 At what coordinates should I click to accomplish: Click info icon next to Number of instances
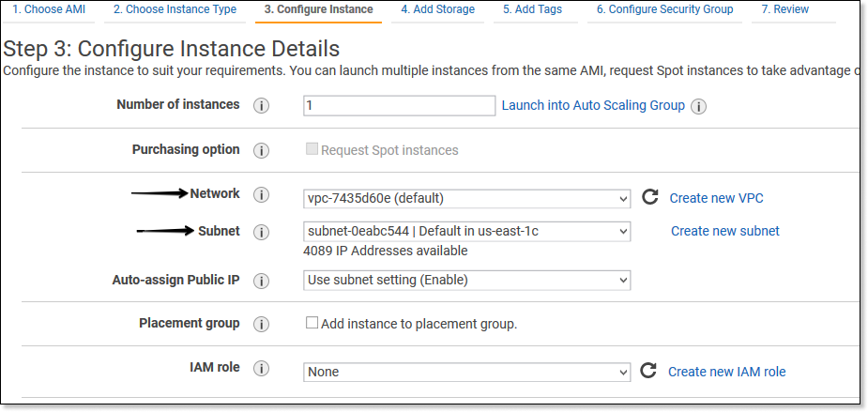(262, 106)
